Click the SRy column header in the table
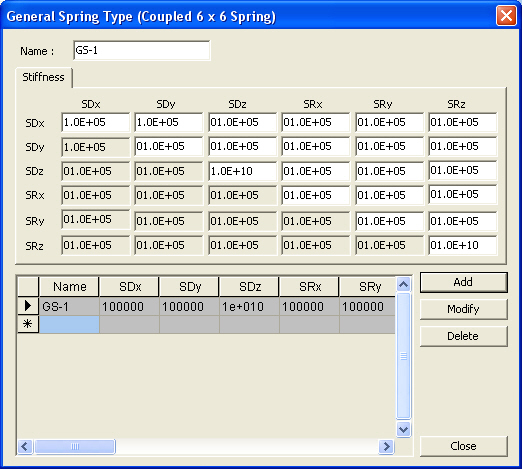Viewport: 522px width, 469px height. (x=367, y=287)
